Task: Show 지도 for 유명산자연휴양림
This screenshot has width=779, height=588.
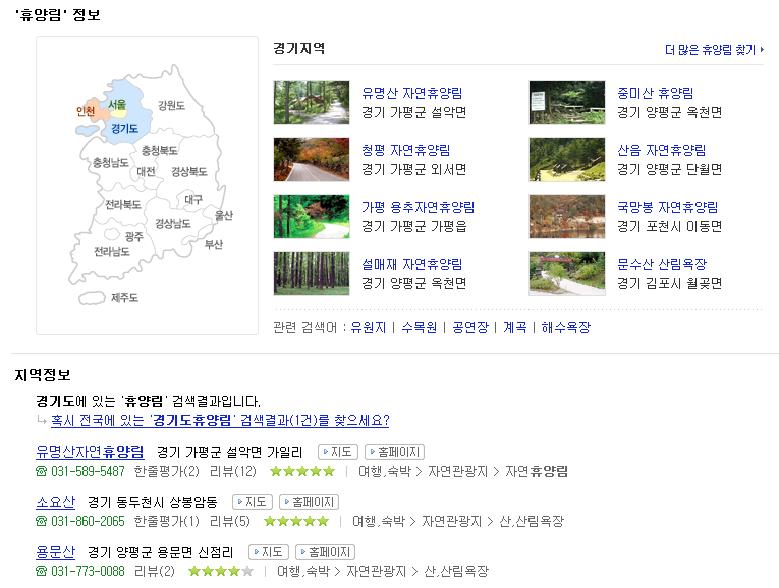Action: [337, 452]
